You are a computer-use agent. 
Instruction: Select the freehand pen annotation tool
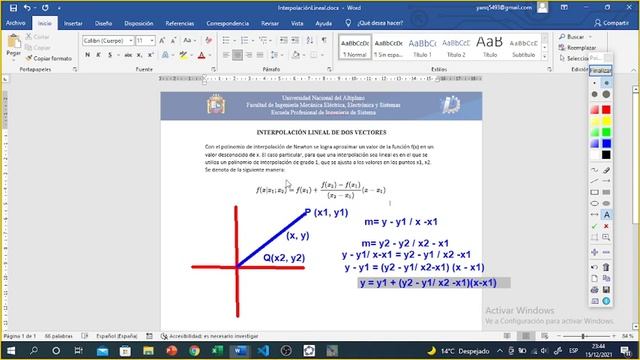594,170
